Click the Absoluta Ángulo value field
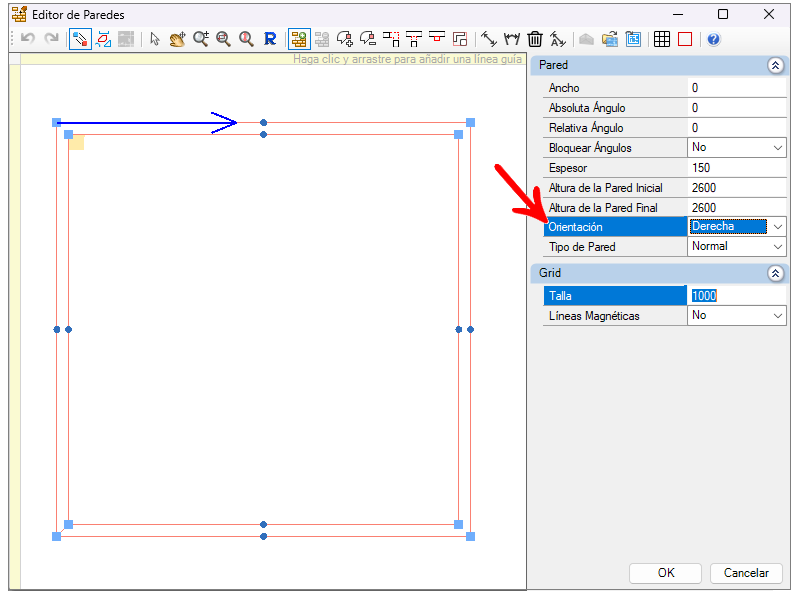This screenshot has width=793, height=592. coord(736,108)
